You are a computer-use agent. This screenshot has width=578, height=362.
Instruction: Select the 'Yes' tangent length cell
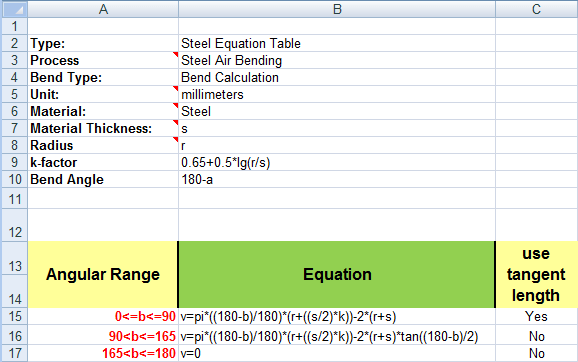537,316
